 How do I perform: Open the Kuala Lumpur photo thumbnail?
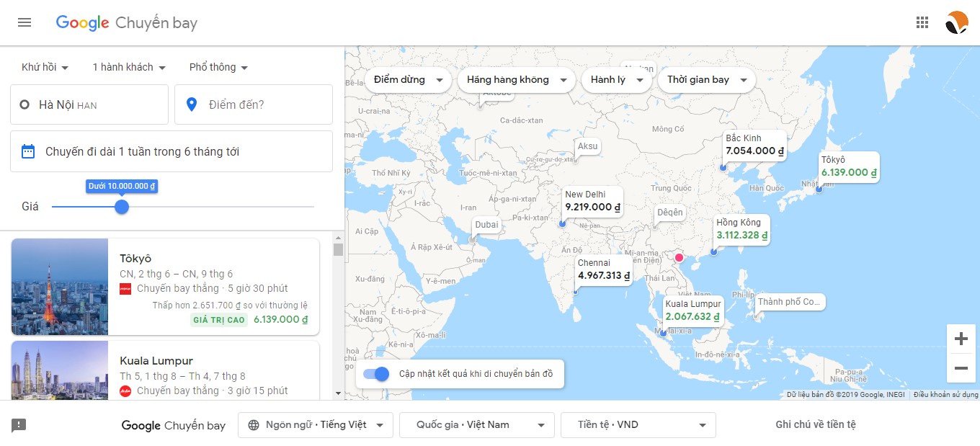click(x=60, y=370)
